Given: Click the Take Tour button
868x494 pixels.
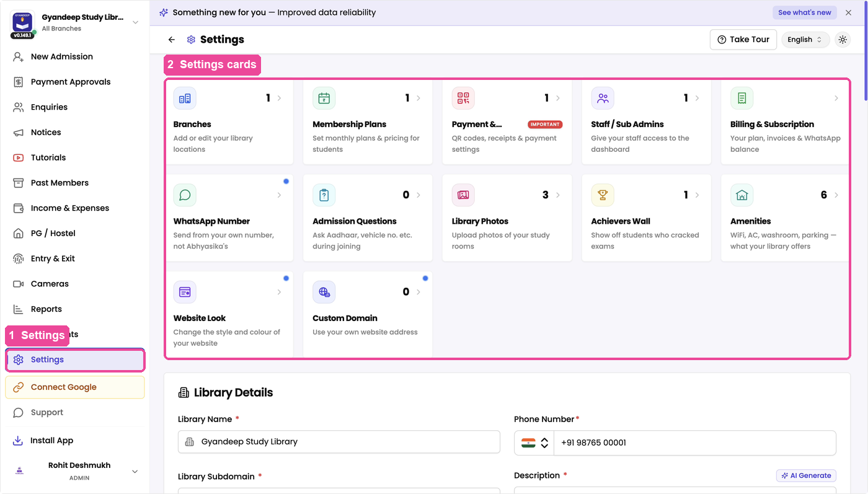Looking at the screenshot, I should tap(743, 40).
